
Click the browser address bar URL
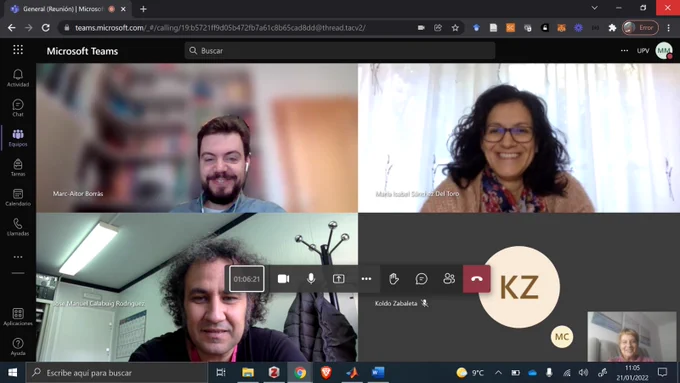[x=220, y=28]
